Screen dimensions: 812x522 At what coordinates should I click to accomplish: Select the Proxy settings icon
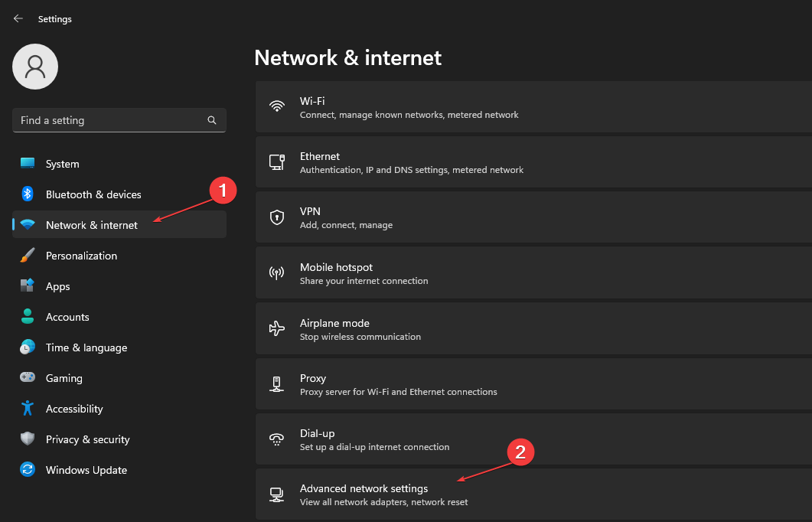[276, 383]
